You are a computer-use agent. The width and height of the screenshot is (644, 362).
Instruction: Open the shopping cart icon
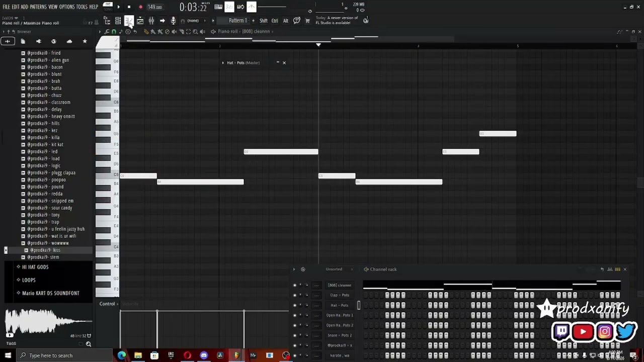307,21
